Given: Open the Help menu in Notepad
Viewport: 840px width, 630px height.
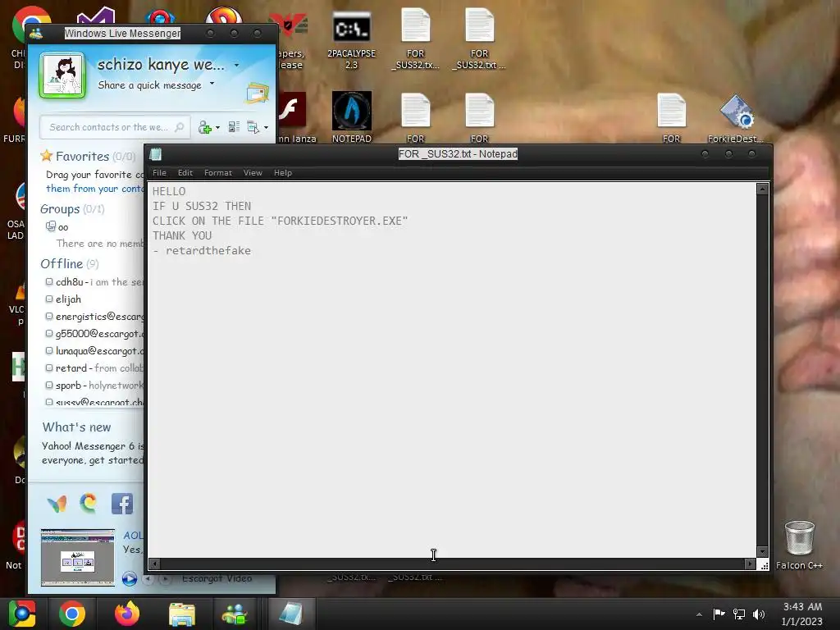Looking at the screenshot, I should click(x=283, y=172).
